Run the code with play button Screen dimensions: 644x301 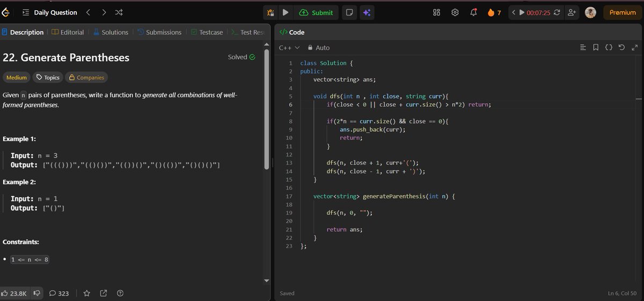pos(286,12)
